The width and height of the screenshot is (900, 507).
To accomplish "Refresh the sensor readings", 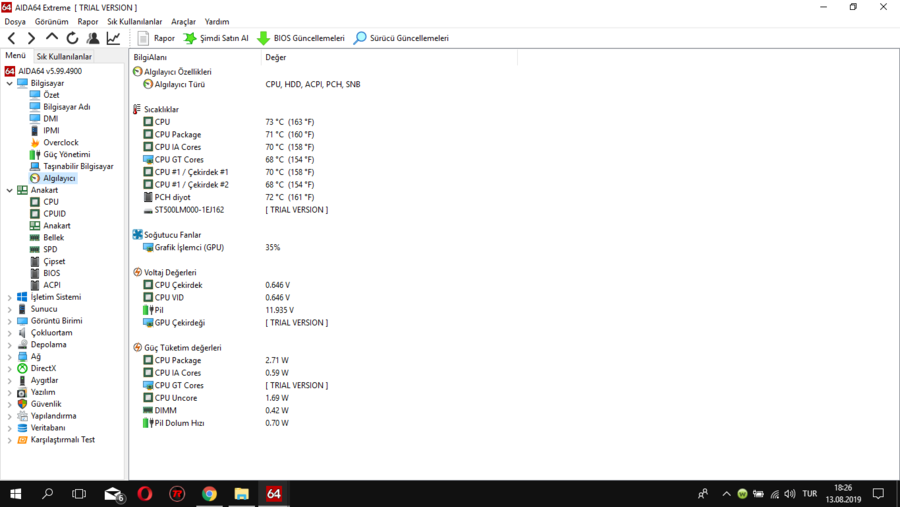I will click(x=72, y=38).
